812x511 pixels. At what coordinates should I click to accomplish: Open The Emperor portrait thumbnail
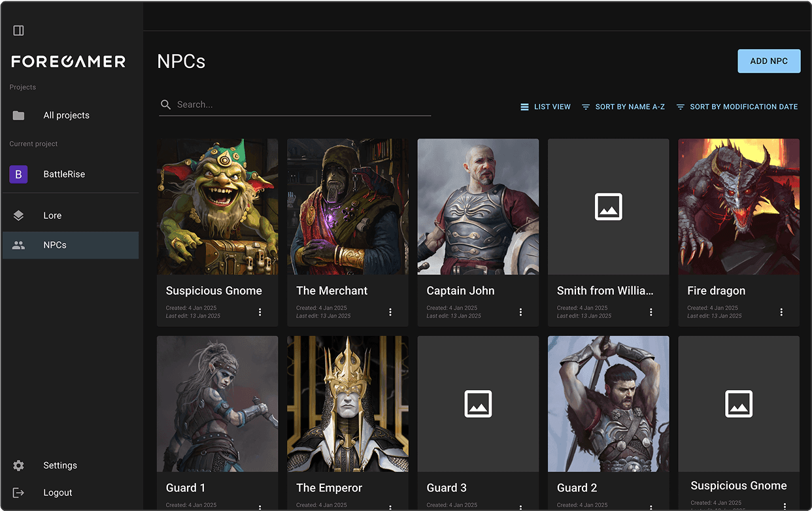click(x=347, y=404)
